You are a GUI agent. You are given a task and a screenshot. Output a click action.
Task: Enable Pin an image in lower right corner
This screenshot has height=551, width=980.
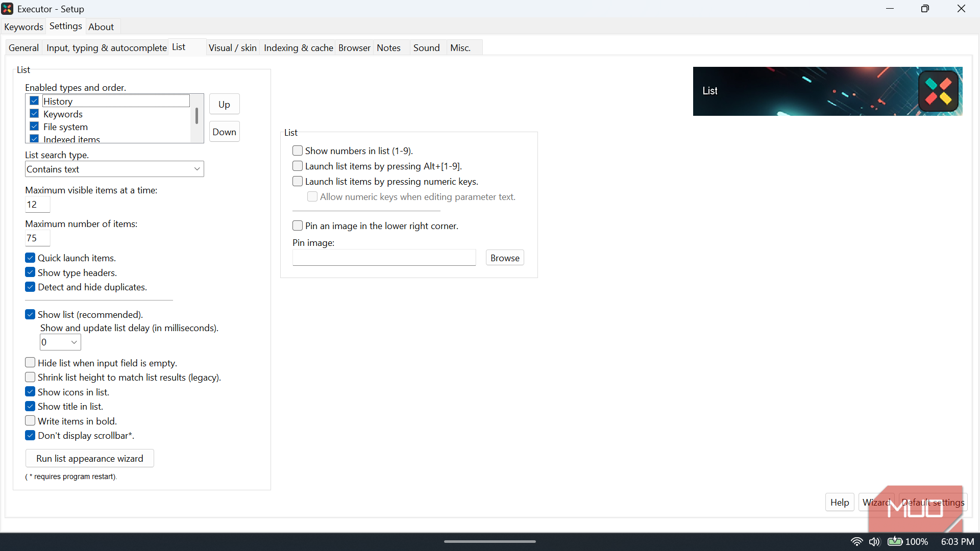[298, 226]
